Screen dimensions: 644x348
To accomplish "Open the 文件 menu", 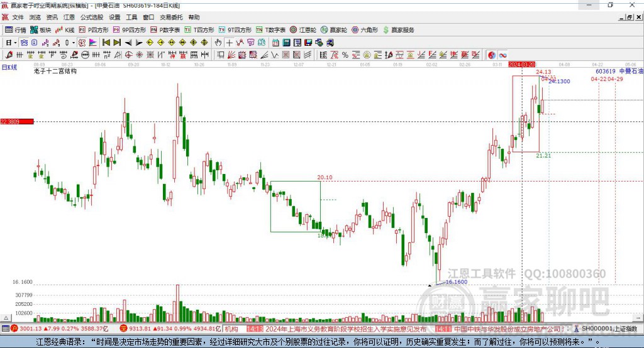I will click(18, 17).
